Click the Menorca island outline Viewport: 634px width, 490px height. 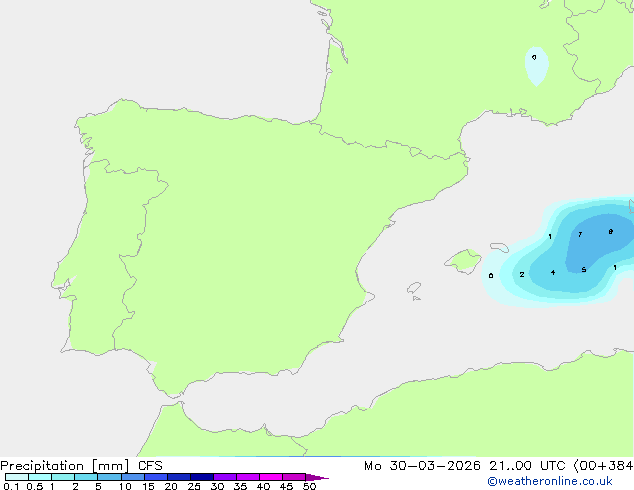pyautogui.click(x=499, y=247)
